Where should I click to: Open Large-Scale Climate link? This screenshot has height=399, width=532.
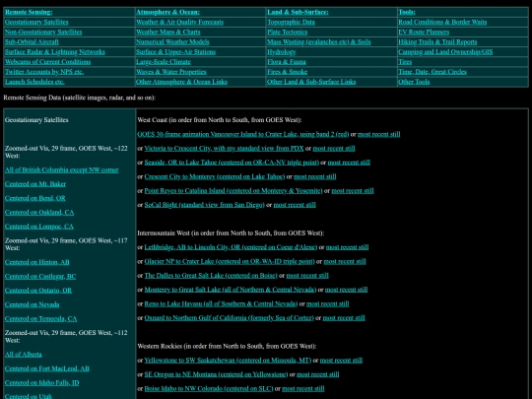(164, 62)
